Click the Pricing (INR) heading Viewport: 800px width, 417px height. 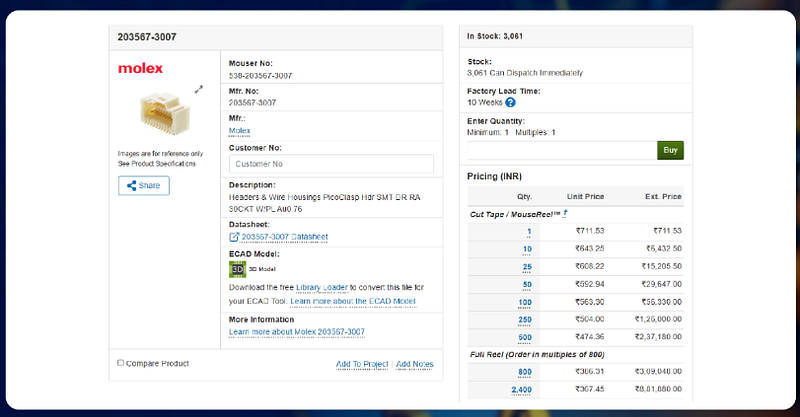(494, 177)
